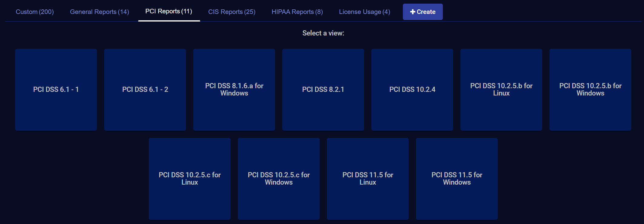Image resolution: width=644 pixels, height=224 pixels.
Task: Open PCI DSS 10.2.5.c for Linux tile
Action: pos(190,179)
